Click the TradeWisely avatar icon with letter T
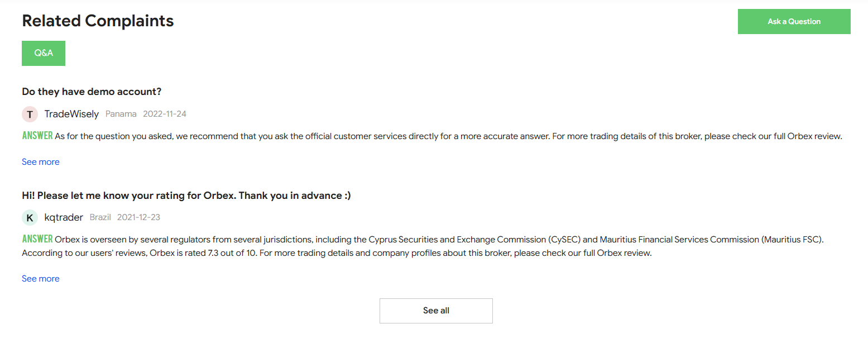868x338 pixels. [x=30, y=114]
